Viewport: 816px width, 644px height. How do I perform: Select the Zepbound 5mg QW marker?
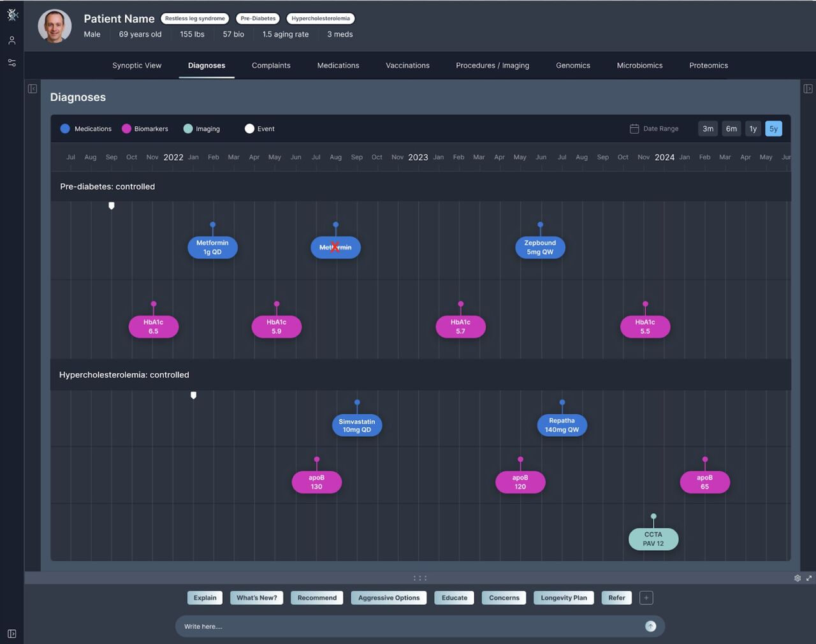pos(540,247)
